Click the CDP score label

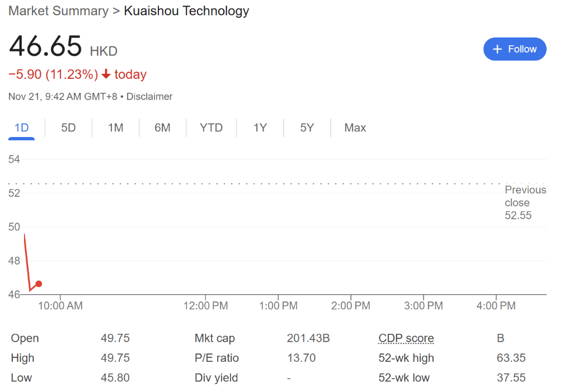406,338
